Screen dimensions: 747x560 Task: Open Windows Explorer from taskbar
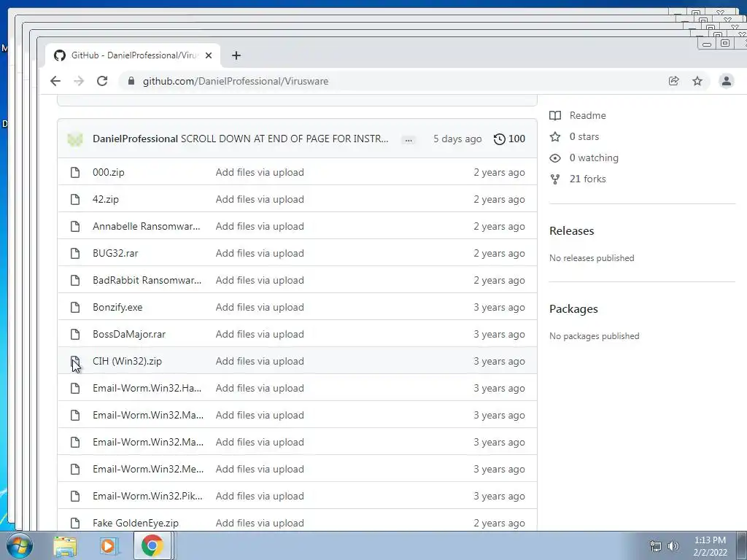65,546
